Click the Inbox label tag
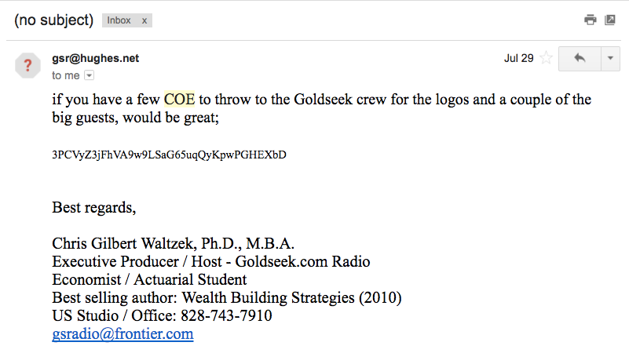 click(x=119, y=20)
